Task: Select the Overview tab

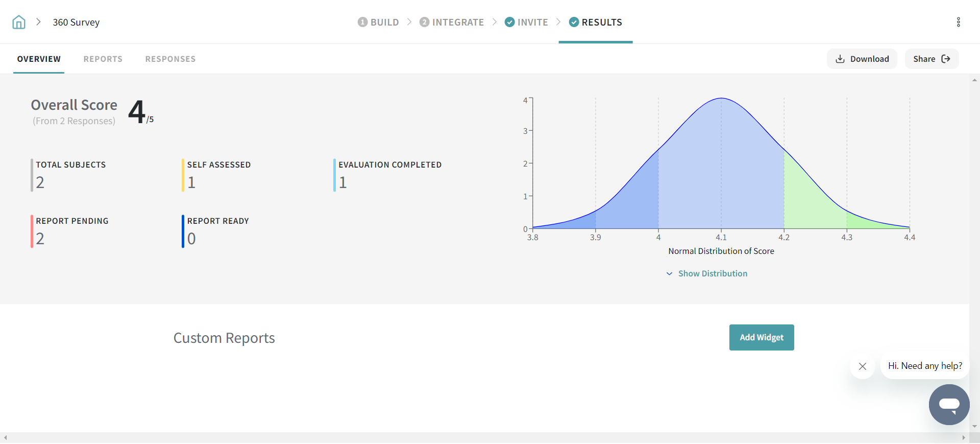Action: 39,59
